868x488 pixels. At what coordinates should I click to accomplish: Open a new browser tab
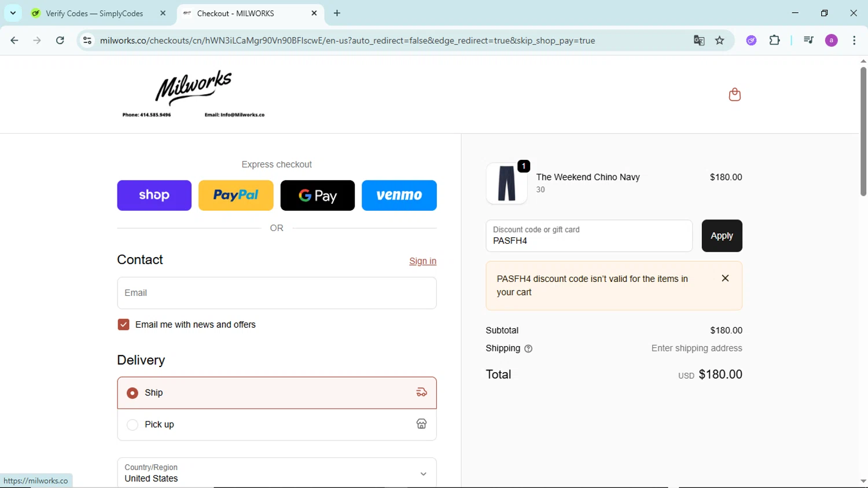coord(337,13)
